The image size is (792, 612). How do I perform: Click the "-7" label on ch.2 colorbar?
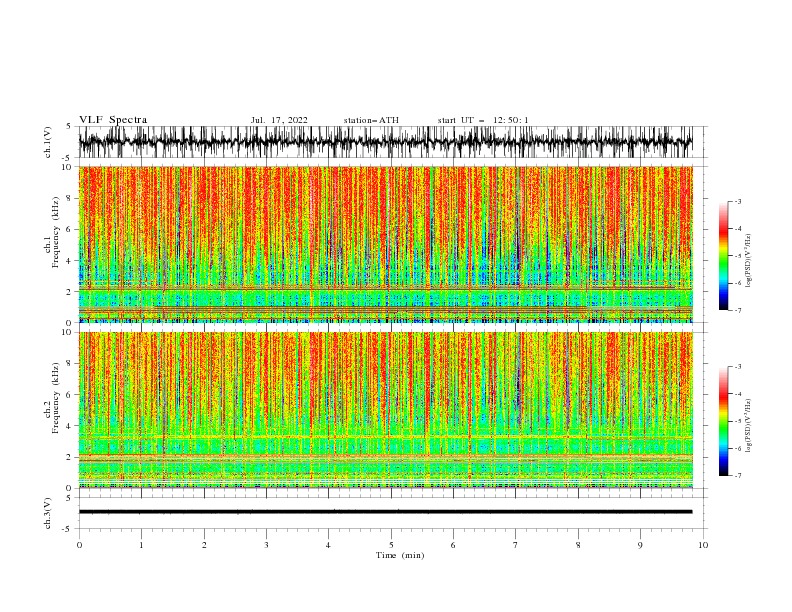pos(737,476)
